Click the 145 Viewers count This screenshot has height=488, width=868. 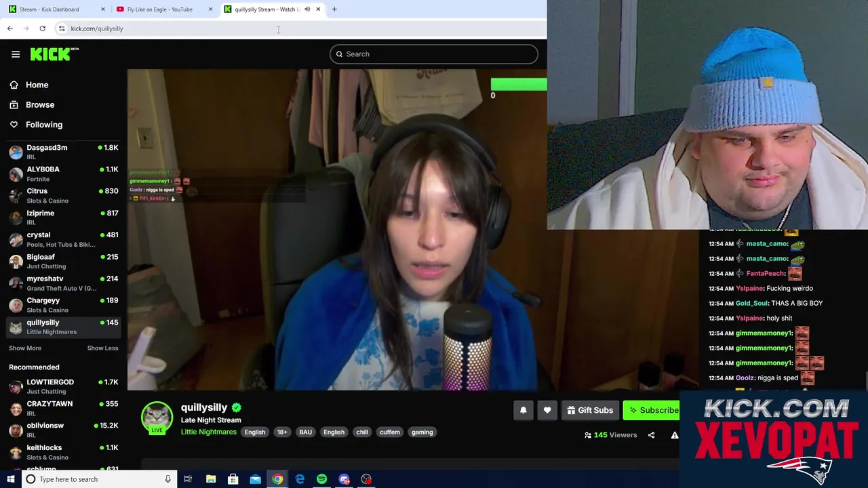610,435
